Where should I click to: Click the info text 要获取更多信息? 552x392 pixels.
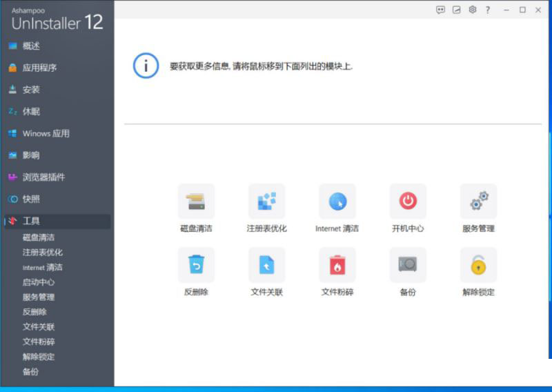point(262,66)
